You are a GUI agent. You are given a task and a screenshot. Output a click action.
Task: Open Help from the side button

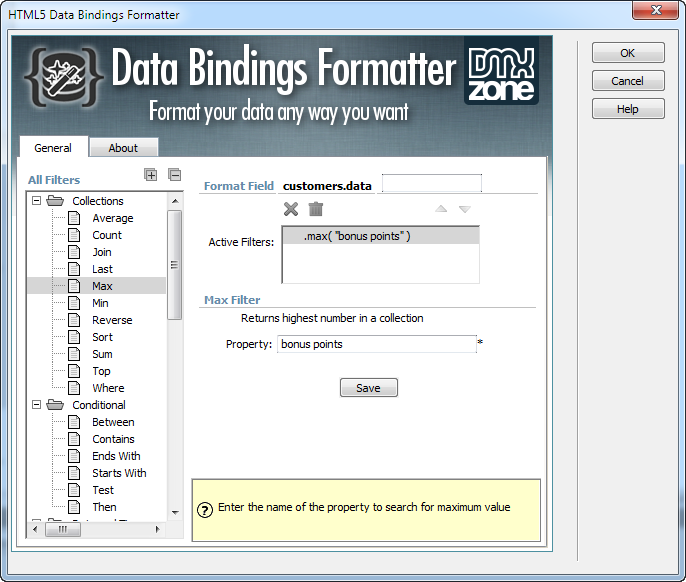coord(628,109)
